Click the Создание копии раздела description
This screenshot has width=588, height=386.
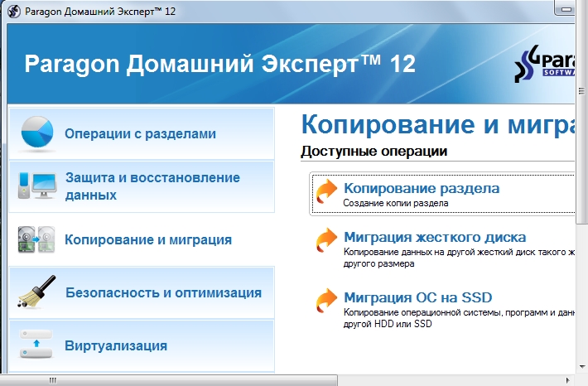click(x=396, y=203)
